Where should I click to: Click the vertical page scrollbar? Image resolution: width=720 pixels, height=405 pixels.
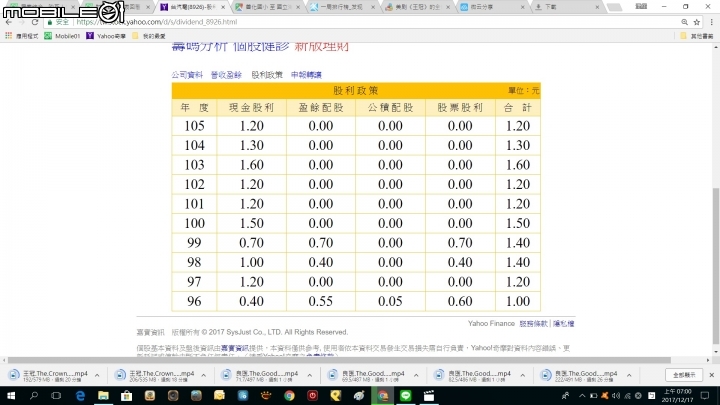(x=715, y=265)
